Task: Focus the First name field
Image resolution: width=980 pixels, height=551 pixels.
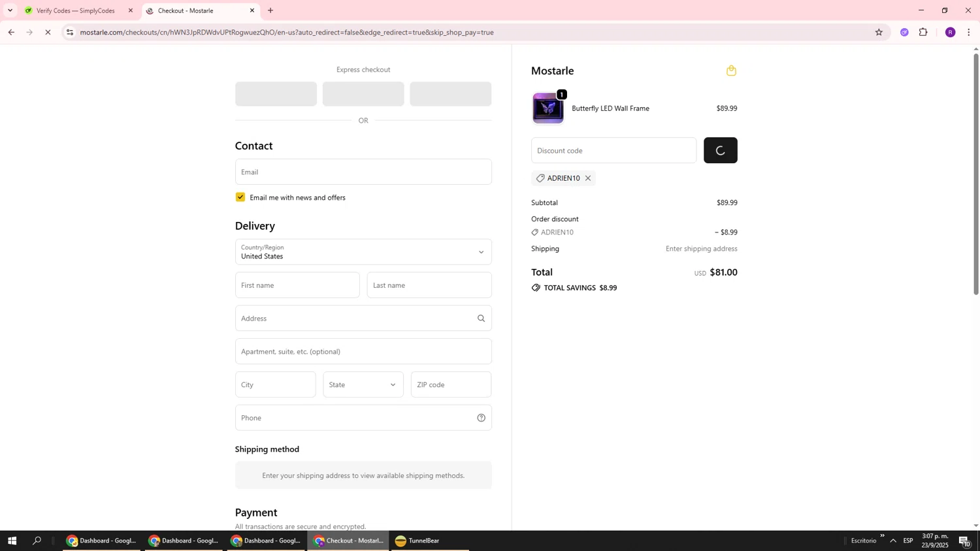Action: point(297,285)
